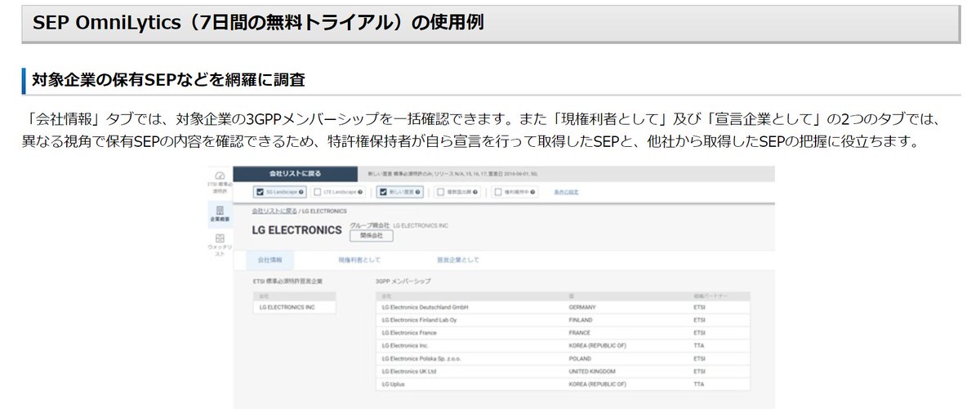Click help icon beside 新しい宣言

[x=418, y=193]
